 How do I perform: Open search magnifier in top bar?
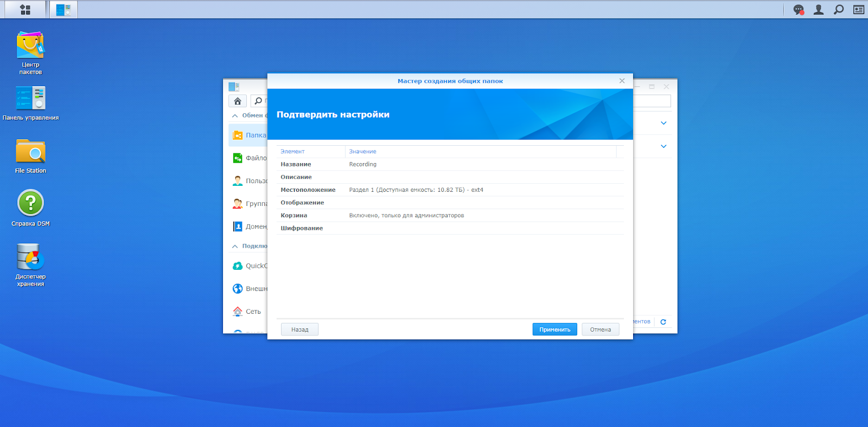[839, 9]
